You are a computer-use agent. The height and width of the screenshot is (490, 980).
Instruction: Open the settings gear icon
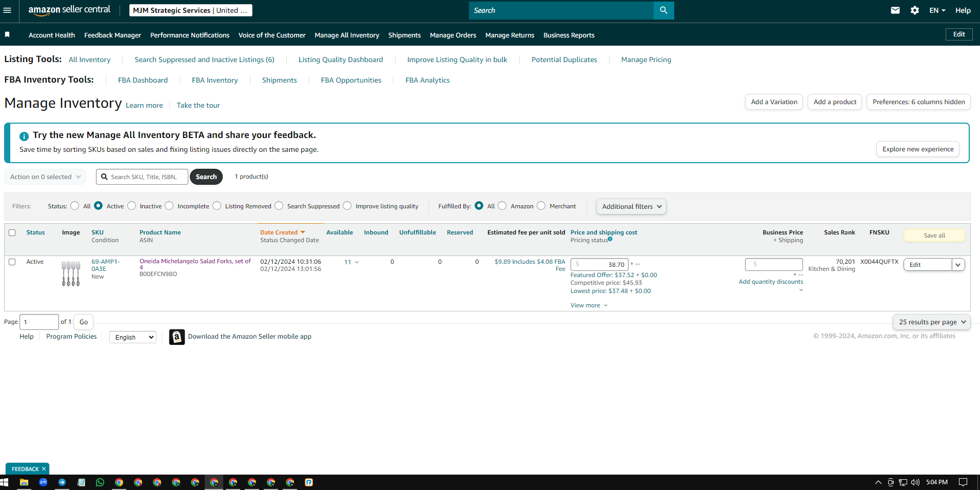click(x=915, y=10)
